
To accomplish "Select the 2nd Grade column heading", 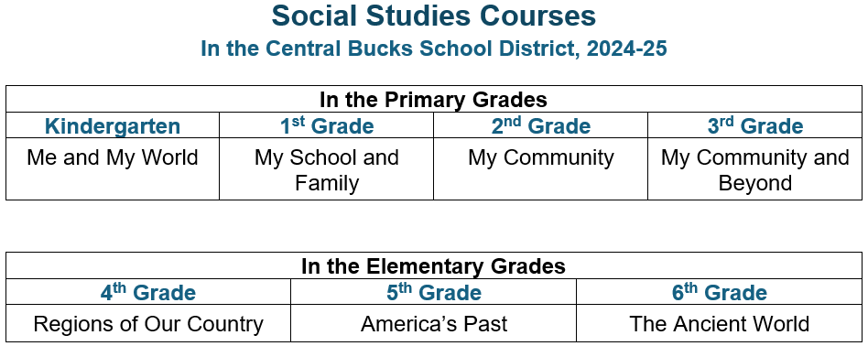I will 541,126.
